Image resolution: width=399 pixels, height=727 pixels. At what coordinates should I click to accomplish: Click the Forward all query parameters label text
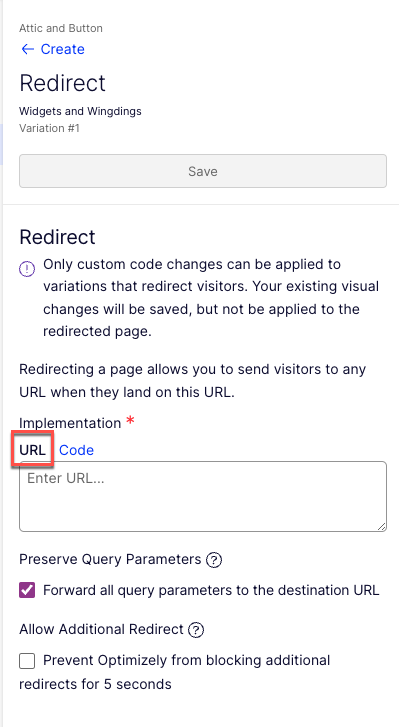tap(211, 590)
